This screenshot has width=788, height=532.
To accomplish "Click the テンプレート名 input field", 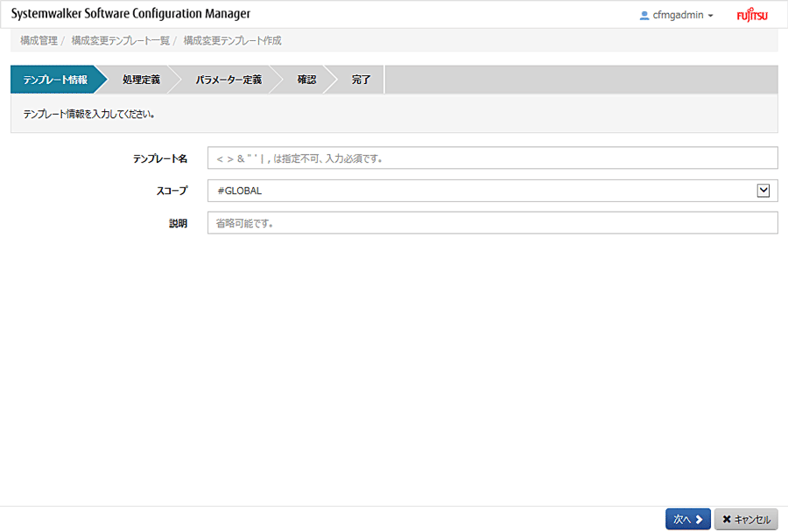I will pyautogui.click(x=492, y=158).
